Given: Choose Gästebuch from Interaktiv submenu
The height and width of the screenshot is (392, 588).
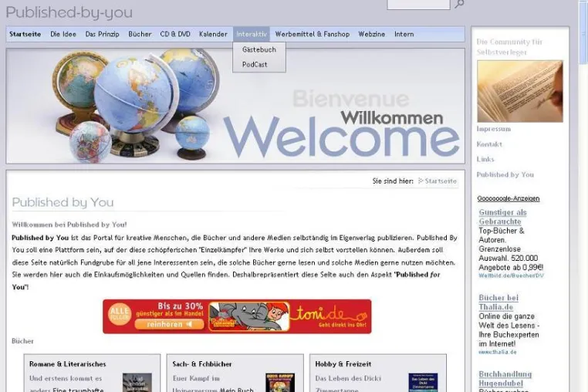Looking at the screenshot, I should [x=259, y=49].
